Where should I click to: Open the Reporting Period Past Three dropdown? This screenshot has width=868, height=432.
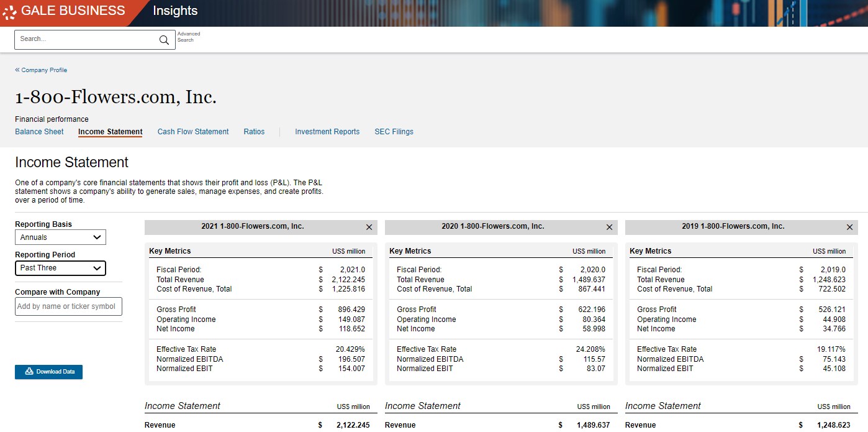pyautogui.click(x=60, y=268)
